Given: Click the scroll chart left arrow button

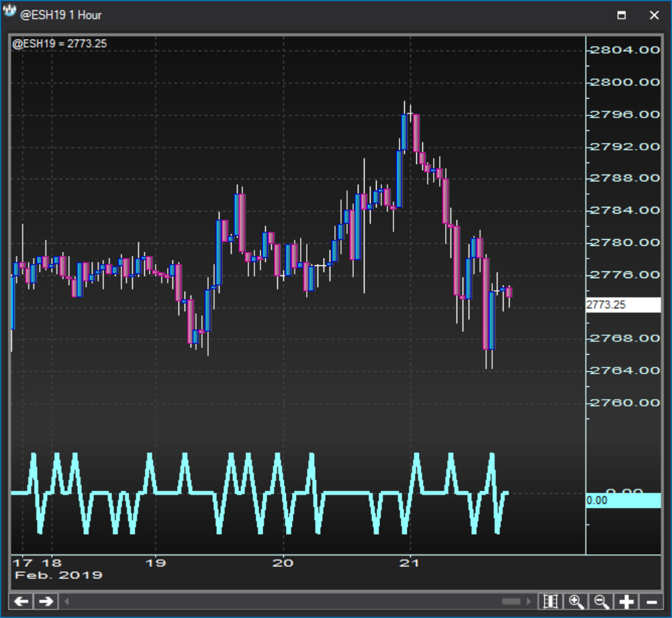Looking at the screenshot, I should (21, 601).
